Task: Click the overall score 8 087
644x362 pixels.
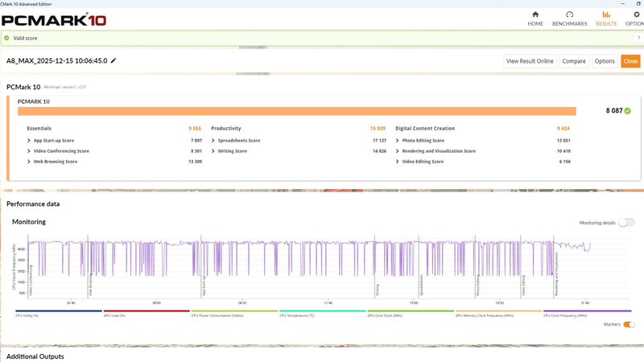Action: pos(614,111)
